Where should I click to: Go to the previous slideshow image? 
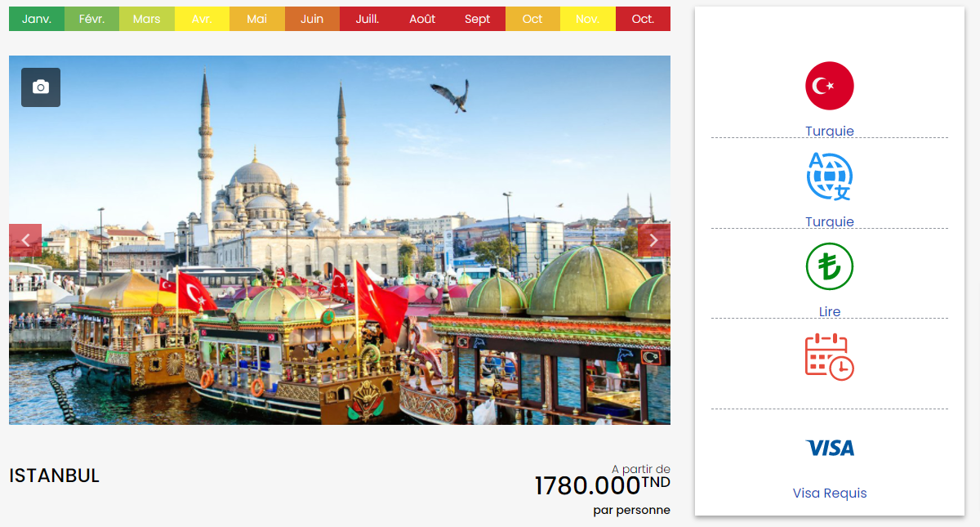(x=25, y=240)
